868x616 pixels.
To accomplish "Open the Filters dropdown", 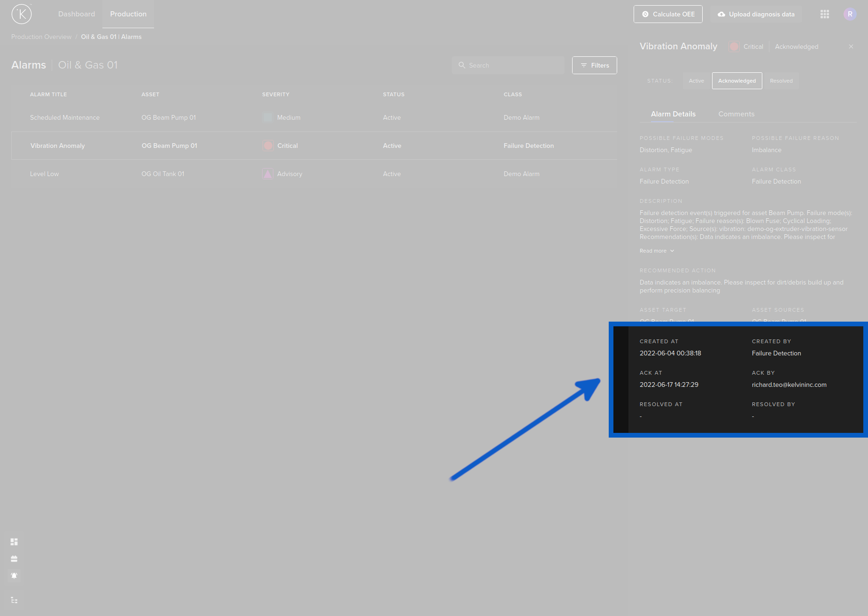I will click(x=594, y=65).
